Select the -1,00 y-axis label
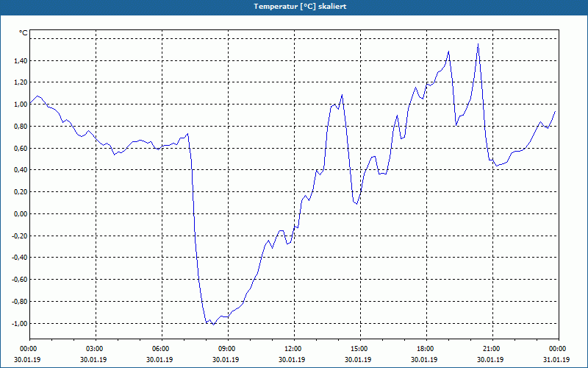 20,324
